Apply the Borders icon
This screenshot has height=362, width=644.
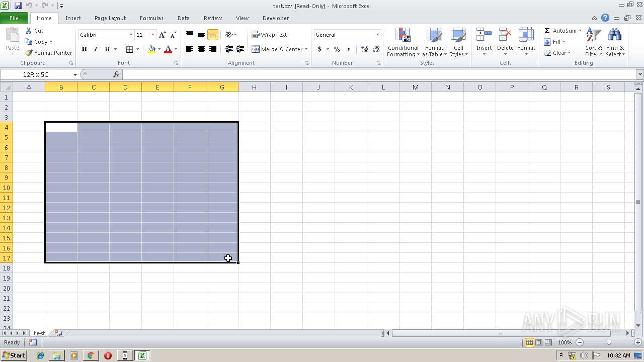129,49
